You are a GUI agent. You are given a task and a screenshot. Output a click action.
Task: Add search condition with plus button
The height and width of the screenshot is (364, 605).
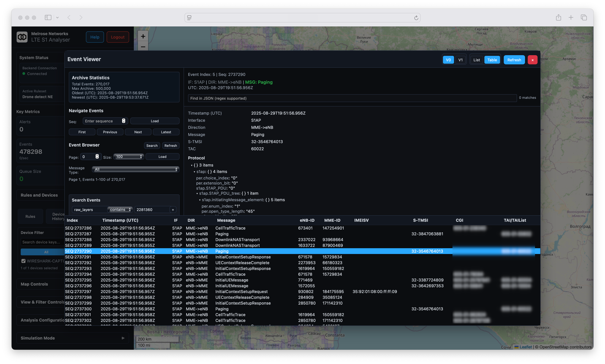[x=173, y=210]
